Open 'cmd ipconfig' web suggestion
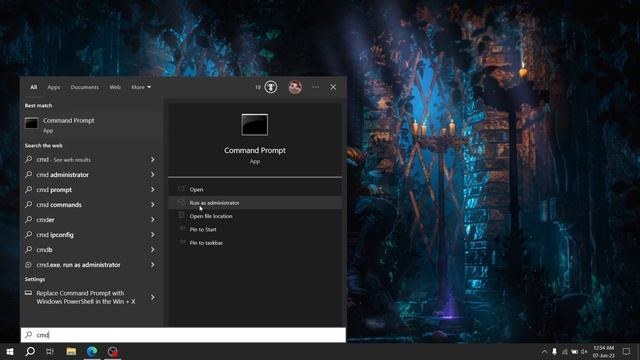The image size is (640, 360). point(55,235)
